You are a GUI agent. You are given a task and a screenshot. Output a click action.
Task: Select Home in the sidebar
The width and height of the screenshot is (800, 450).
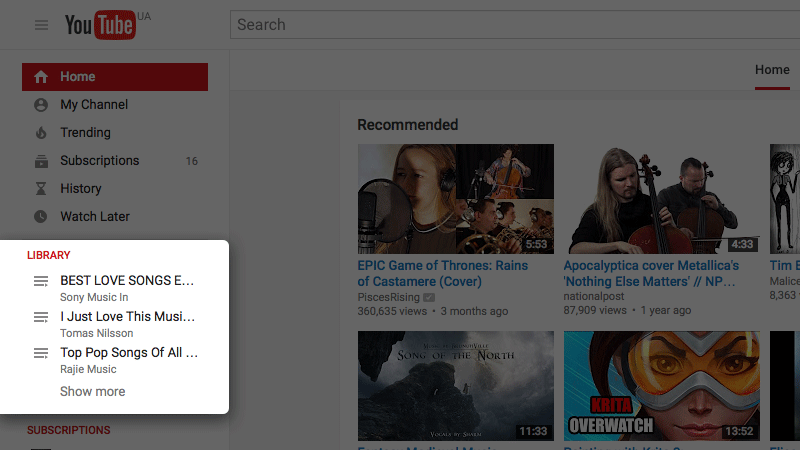pos(115,77)
